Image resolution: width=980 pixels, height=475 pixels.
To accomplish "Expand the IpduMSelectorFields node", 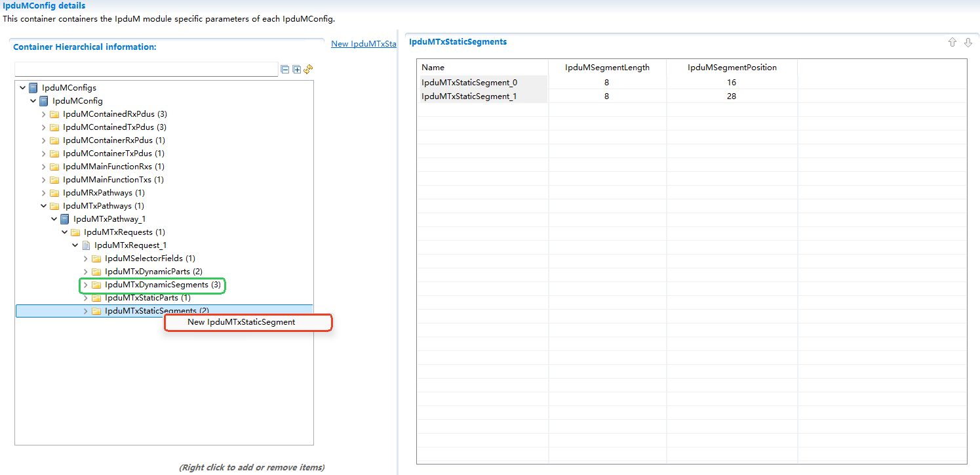I will pyautogui.click(x=86, y=258).
